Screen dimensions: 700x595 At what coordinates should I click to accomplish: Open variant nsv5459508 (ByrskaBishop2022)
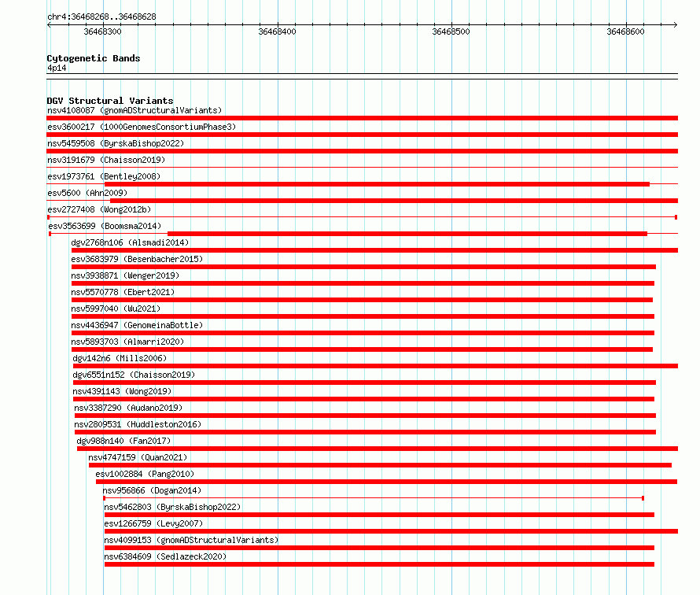click(116, 143)
